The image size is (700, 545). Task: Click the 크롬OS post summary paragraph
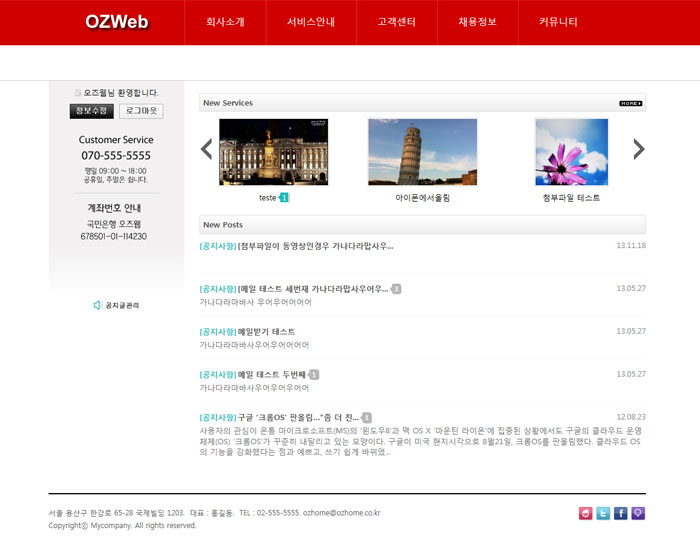coord(421,441)
